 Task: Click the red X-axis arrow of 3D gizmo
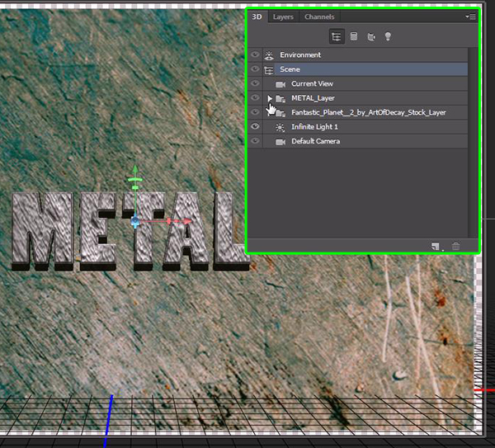190,221
